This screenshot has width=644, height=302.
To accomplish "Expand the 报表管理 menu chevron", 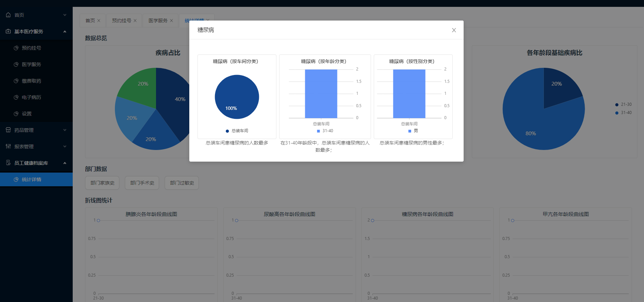I will pos(65,147).
